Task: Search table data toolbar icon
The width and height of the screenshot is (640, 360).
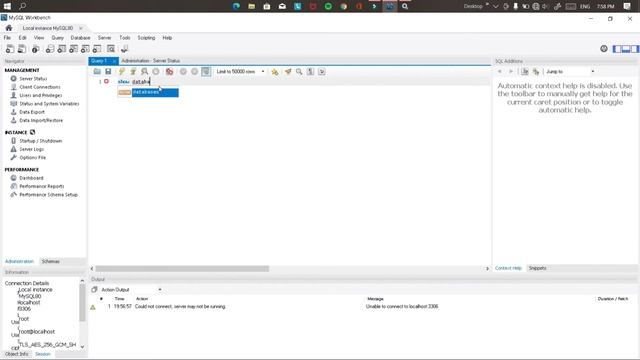Action: tap(111, 49)
